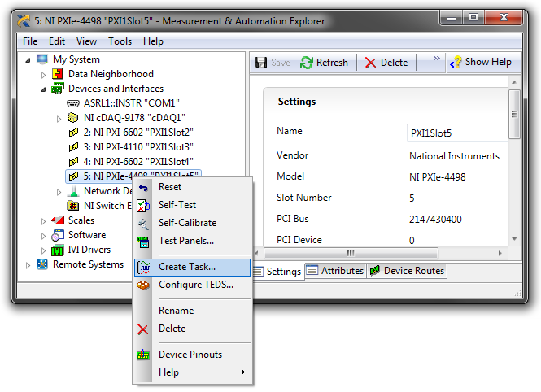Click the green Refresh arrows icon
This screenshot has width=541, height=392.
click(x=306, y=63)
